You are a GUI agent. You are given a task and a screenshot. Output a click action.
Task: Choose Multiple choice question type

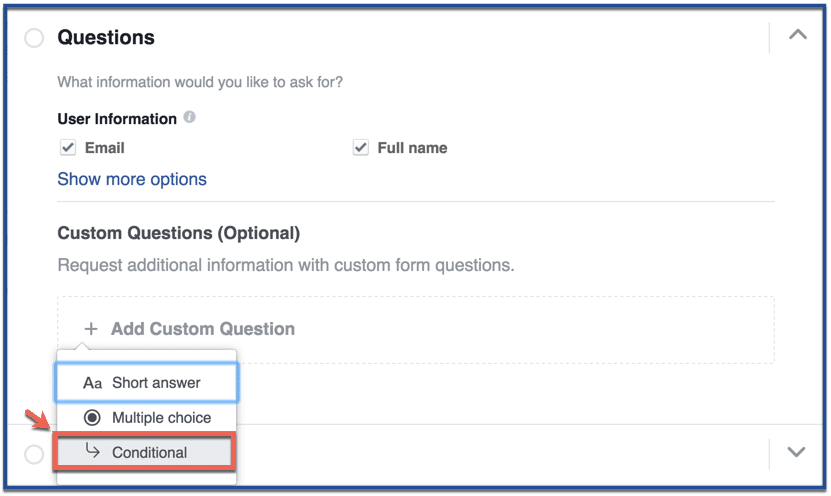tap(161, 417)
